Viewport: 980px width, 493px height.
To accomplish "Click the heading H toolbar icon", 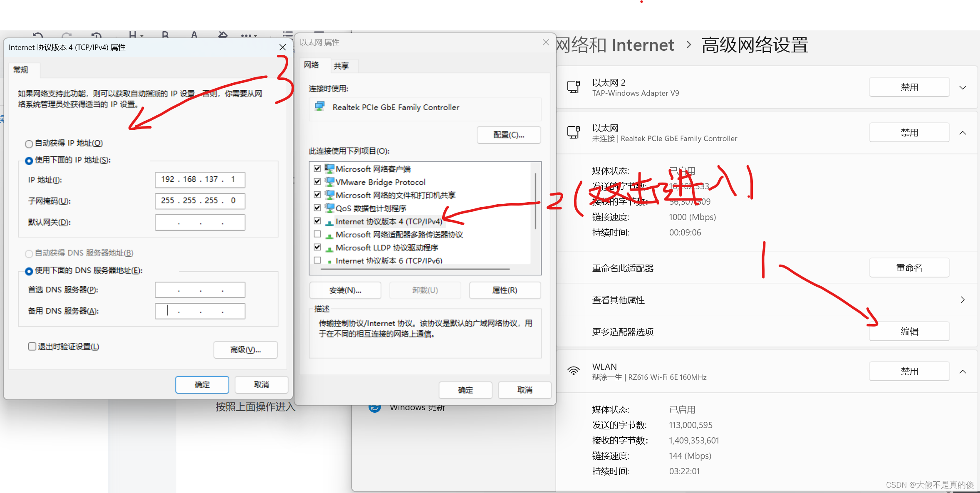I will point(132,35).
